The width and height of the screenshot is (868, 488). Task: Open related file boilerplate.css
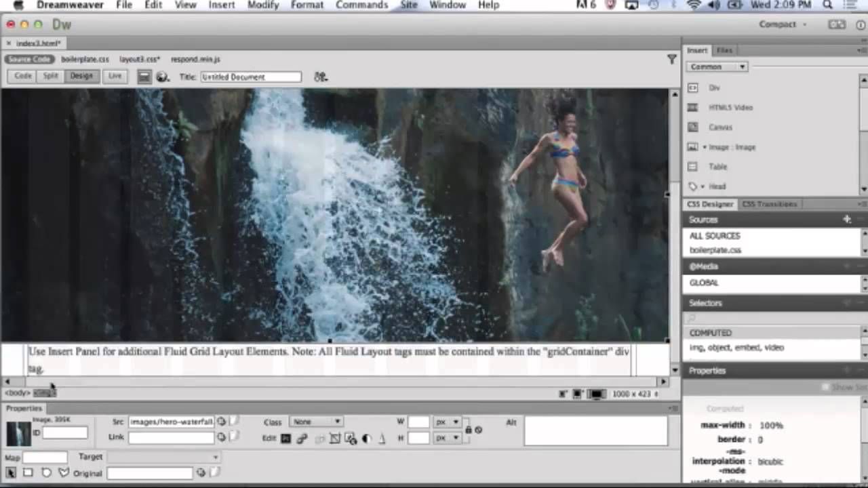click(85, 60)
